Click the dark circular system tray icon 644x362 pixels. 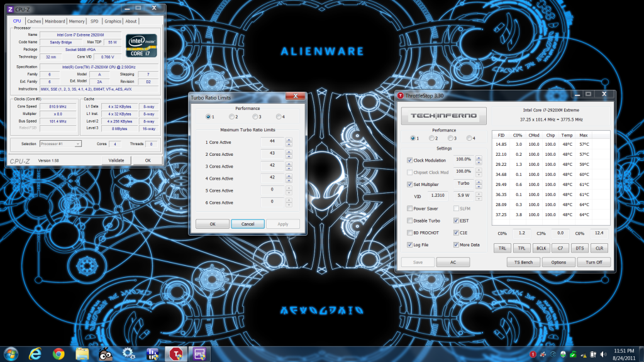click(x=553, y=354)
